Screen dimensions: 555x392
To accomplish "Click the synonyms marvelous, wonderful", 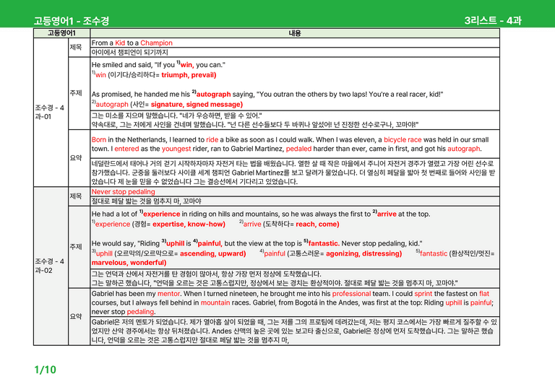I will coord(129,263).
